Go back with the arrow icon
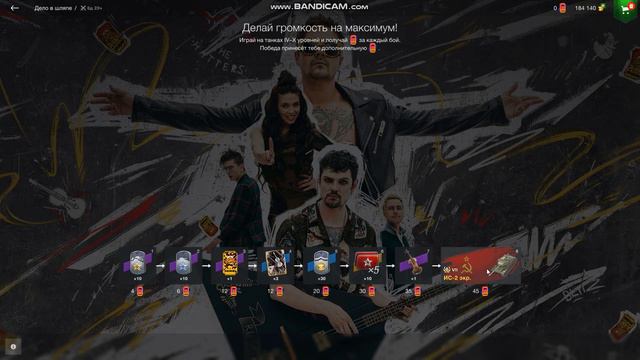 pos(15,8)
